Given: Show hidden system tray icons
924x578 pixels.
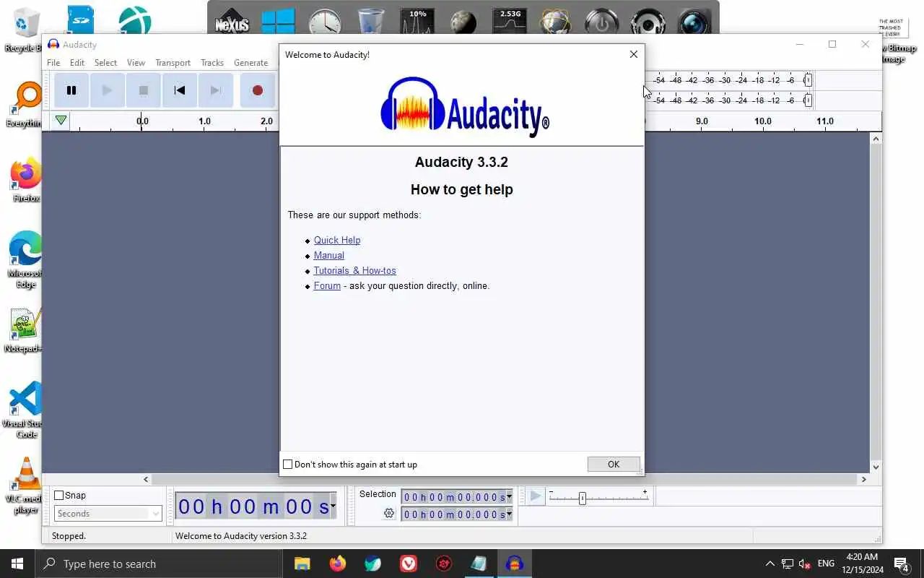Looking at the screenshot, I should (x=770, y=564).
